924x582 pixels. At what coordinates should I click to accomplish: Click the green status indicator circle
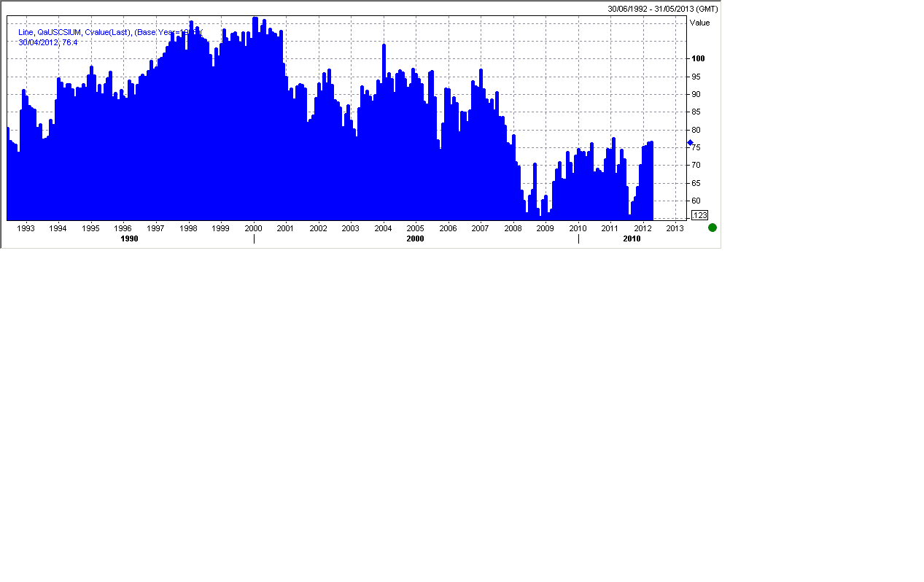(713, 228)
